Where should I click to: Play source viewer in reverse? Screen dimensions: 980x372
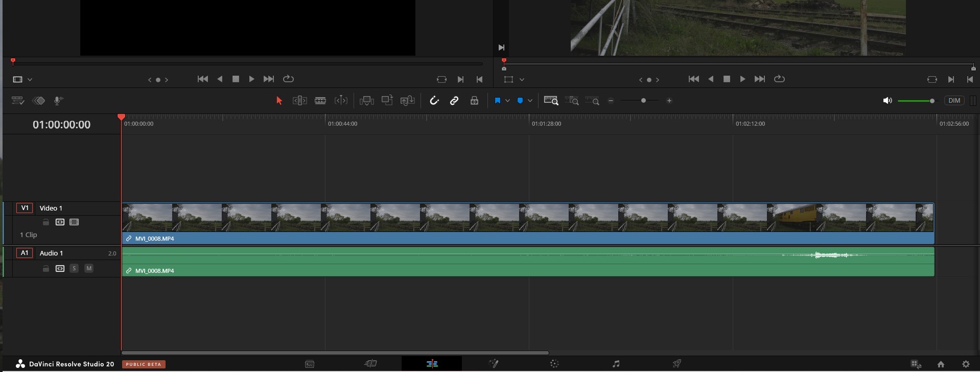click(220, 79)
